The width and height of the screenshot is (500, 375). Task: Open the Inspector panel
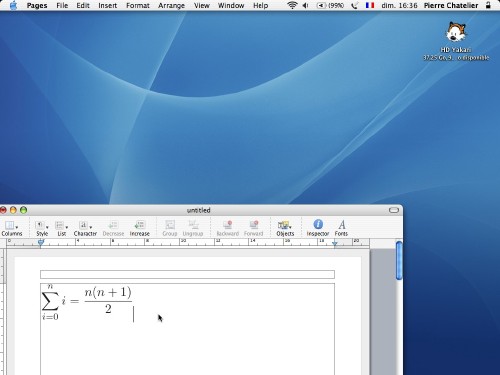pyautogui.click(x=318, y=224)
